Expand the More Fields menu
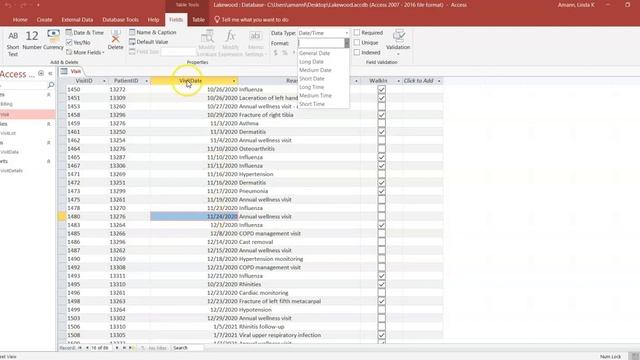This screenshot has width=640, height=360. click(x=85, y=52)
